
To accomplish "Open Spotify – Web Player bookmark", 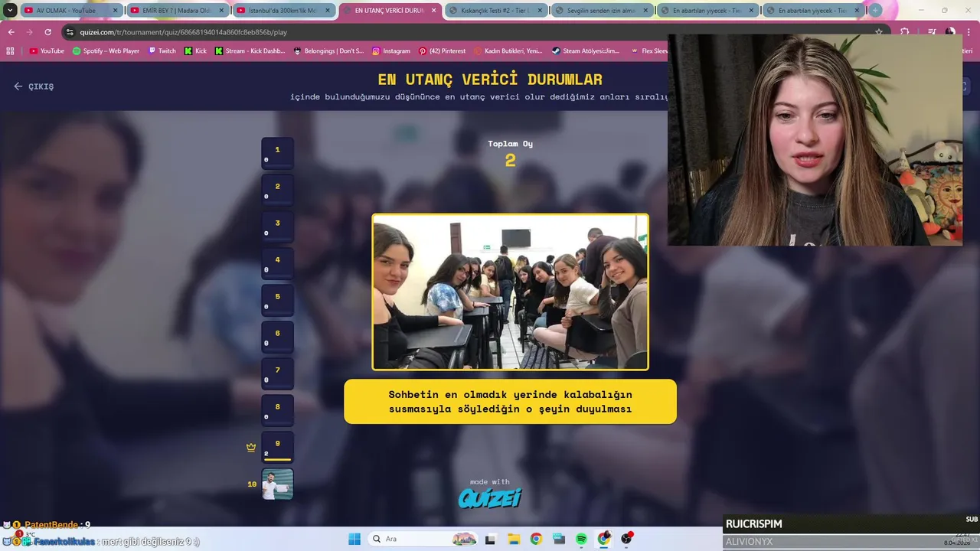I will (x=106, y=51).
